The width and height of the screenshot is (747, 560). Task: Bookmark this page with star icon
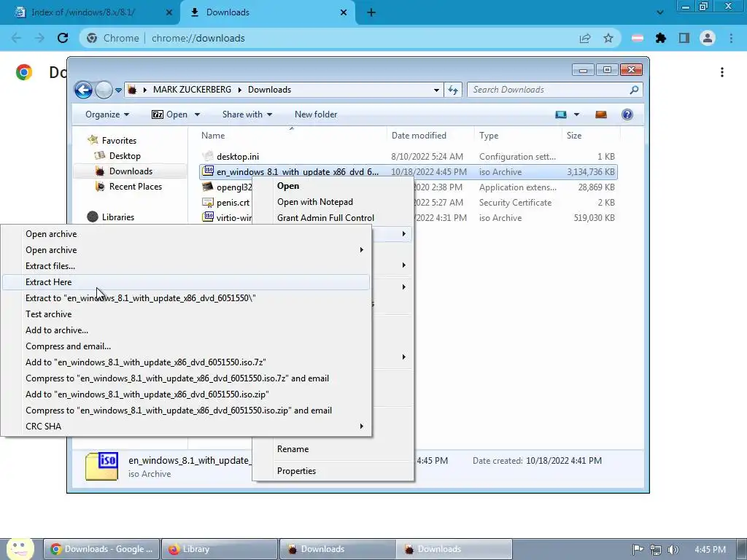[608, 38]
